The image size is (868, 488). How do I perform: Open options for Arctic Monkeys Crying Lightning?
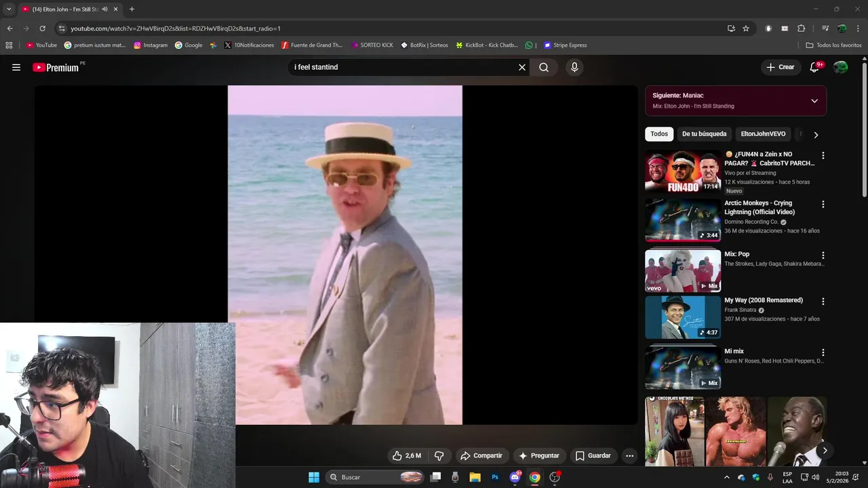click(823, 204)
